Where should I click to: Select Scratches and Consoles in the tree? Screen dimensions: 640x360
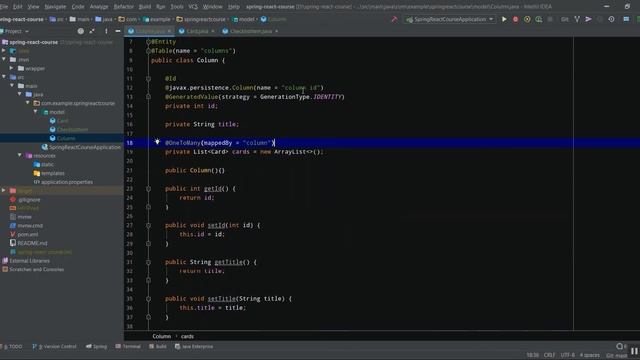coord(36,269)
